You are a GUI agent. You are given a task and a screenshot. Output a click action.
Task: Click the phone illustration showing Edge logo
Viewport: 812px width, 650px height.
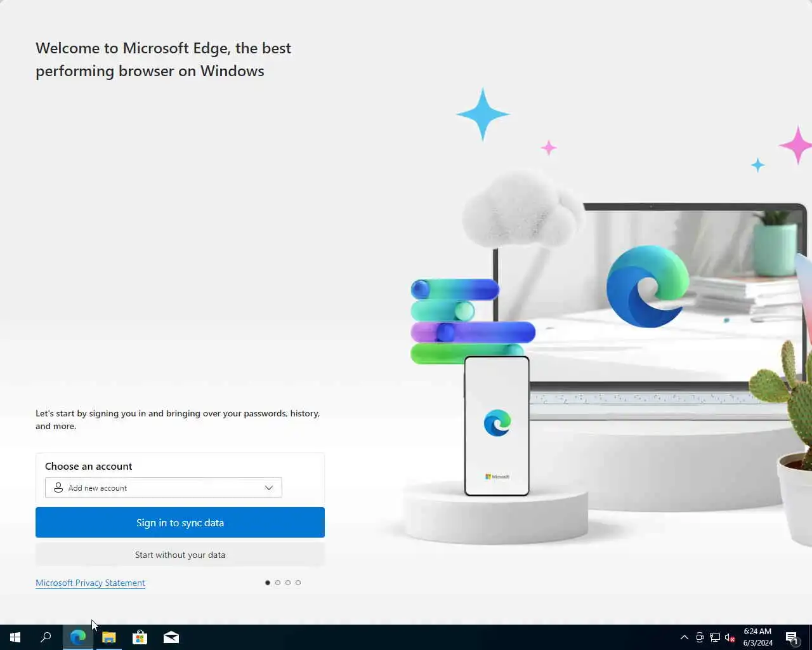coord(497,426)
